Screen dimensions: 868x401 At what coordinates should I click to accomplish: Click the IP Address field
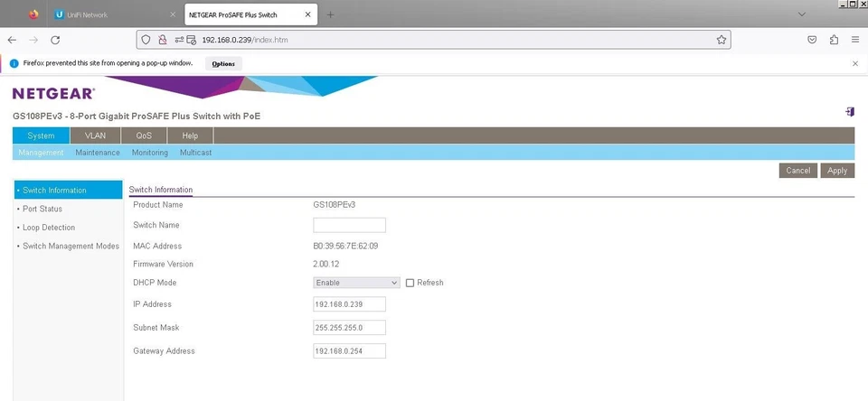coord(349,304)
